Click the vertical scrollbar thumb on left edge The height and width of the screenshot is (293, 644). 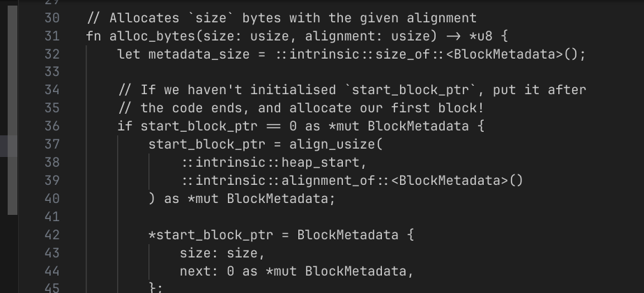coord(13,110)
